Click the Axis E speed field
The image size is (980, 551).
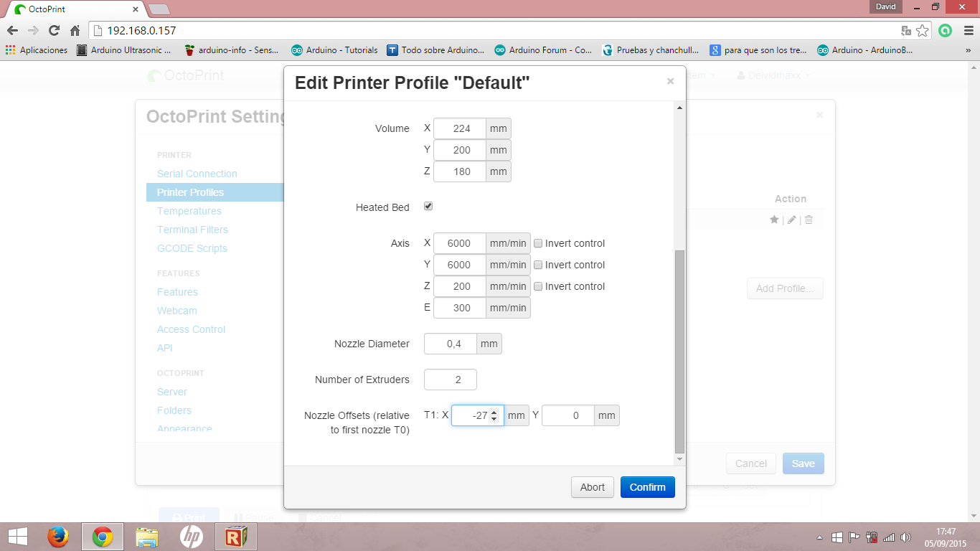(460, 308)
